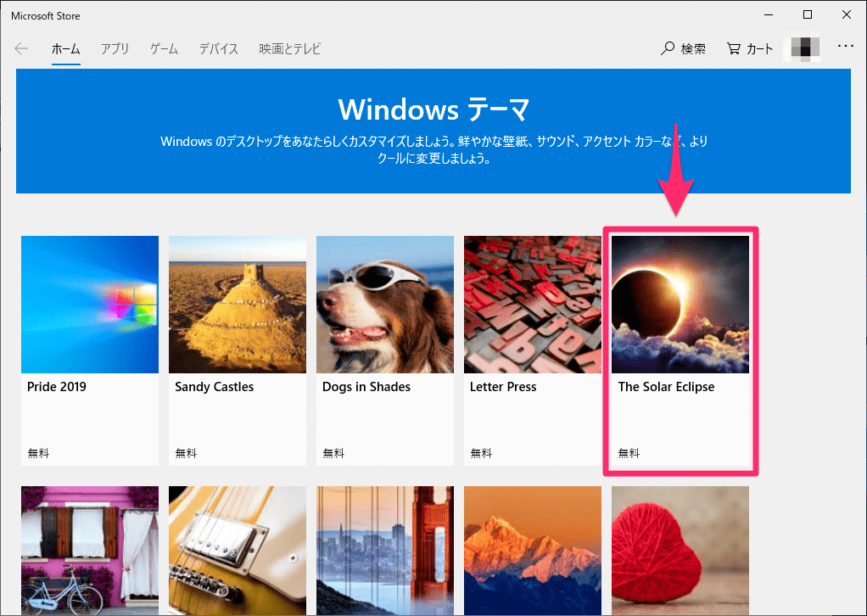Open the Pride 2019 theme thumbnail
Viewport: 867px width, 616px height.
[x=90, y=305]
